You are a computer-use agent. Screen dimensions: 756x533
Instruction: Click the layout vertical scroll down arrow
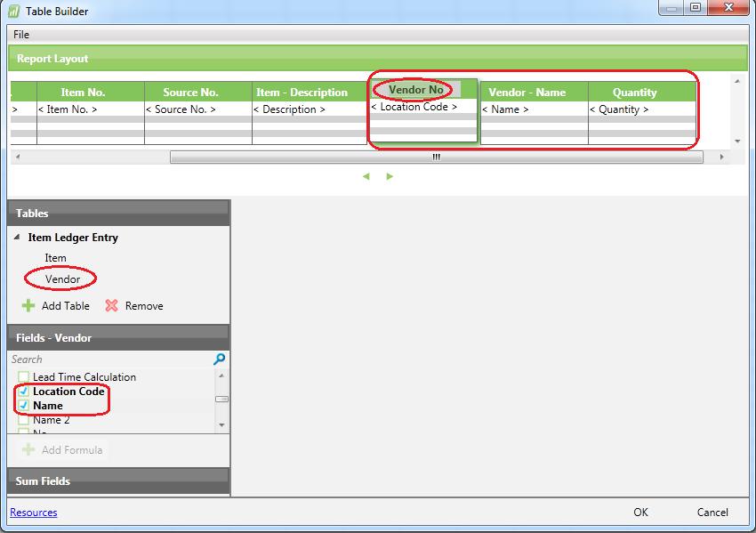[x=737, y=141]
